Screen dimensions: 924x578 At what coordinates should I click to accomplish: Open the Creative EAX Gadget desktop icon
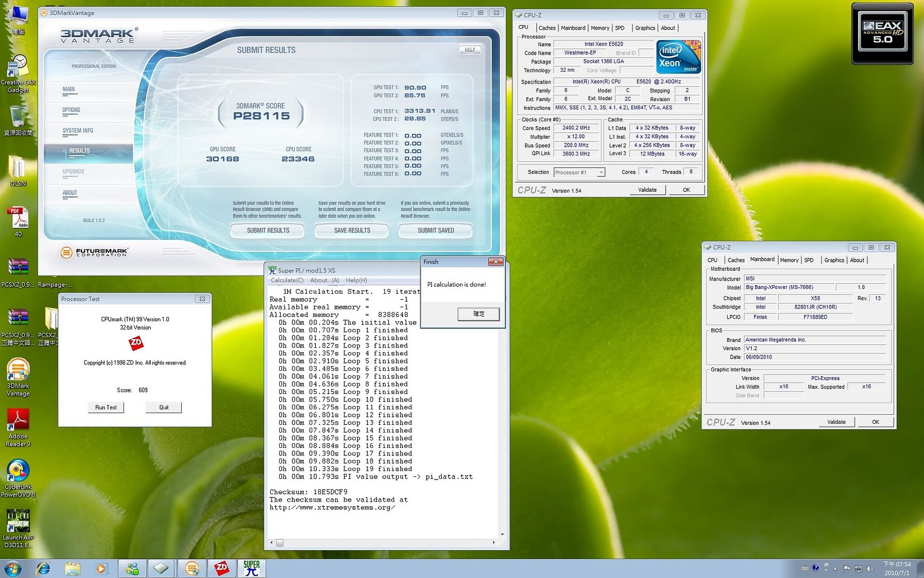(18, 74)
